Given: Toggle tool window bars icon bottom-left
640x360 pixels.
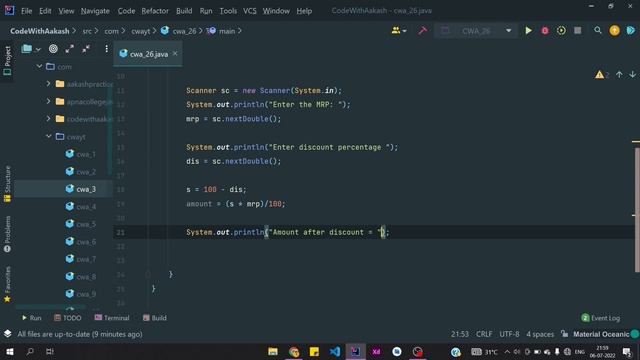Looking at the screenshot, I should 7,334.
